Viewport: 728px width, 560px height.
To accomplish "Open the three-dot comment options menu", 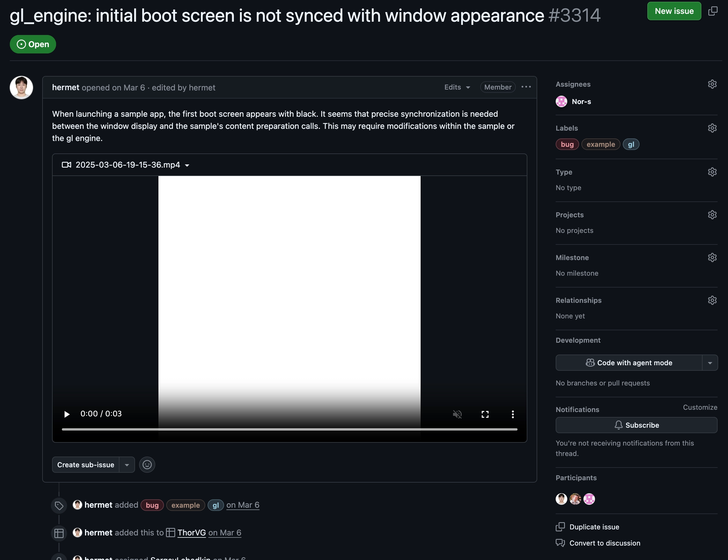I will (x=526, y=87).
